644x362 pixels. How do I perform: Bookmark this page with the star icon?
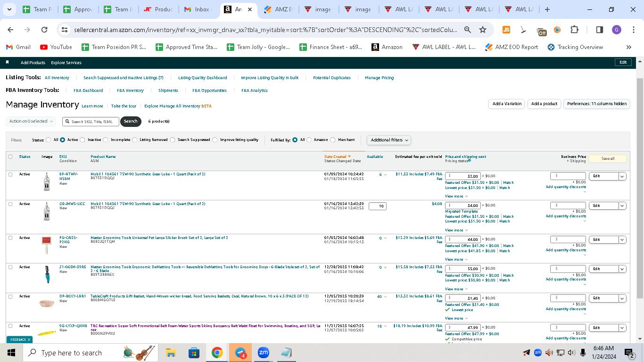tap(483, 30)
